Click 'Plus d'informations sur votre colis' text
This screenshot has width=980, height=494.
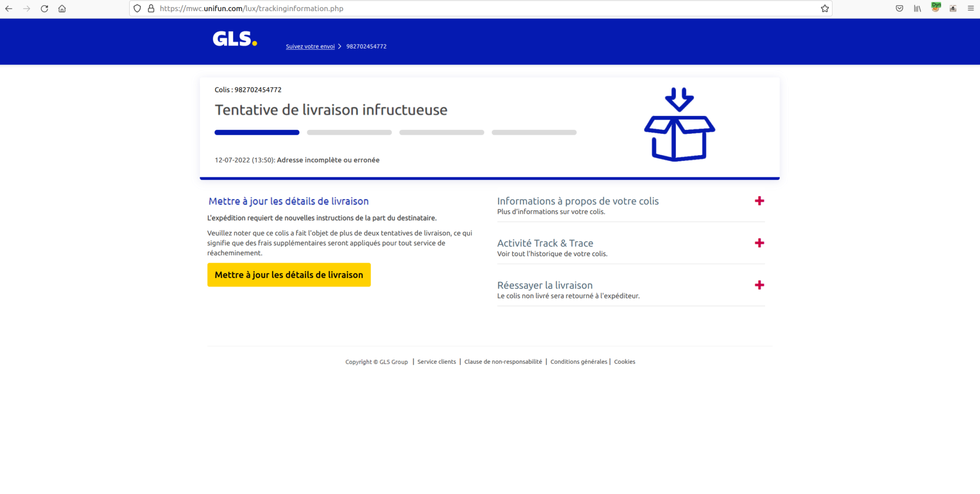pos(551,212)
